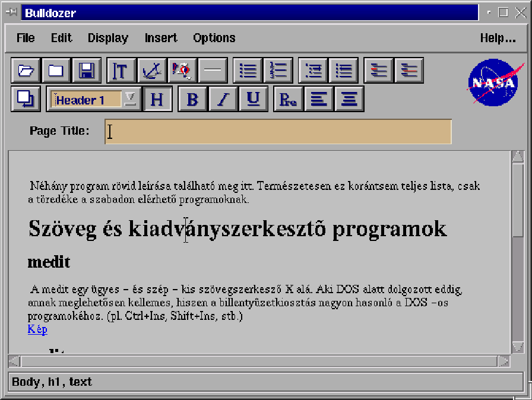Insert a horizontal rule line
This screenshot has width=532, height=400.
tap(213, 71)
